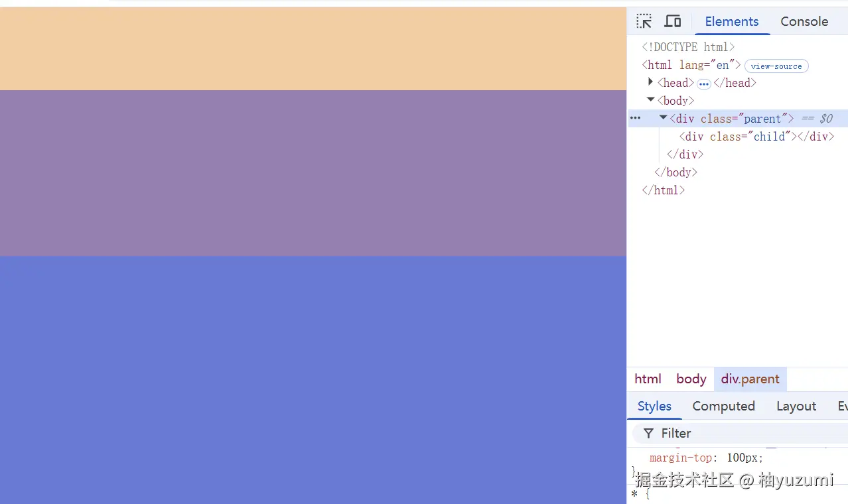Switch to the Elements tab

click(x=732, y=21)
